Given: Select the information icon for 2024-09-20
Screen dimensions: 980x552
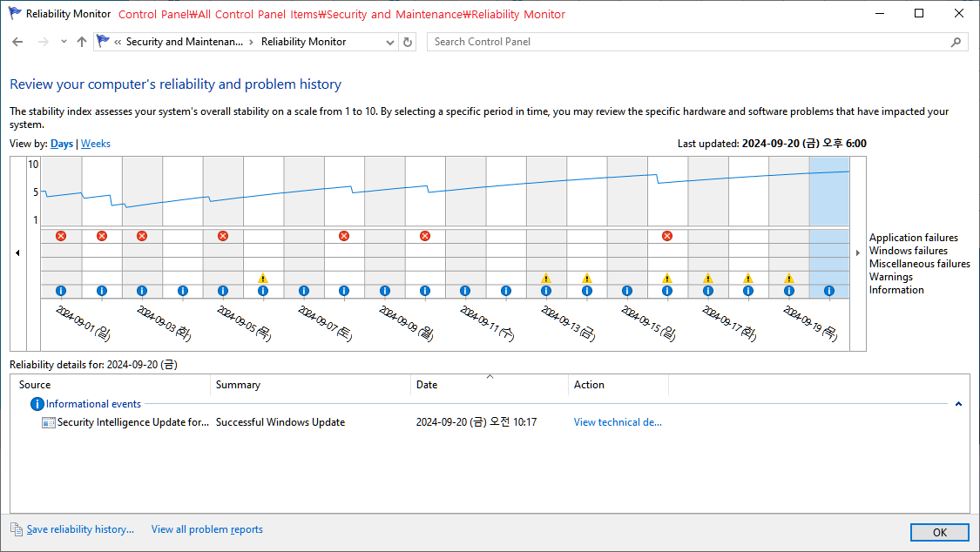Looking at the screenshot, I should coord(829,291).
